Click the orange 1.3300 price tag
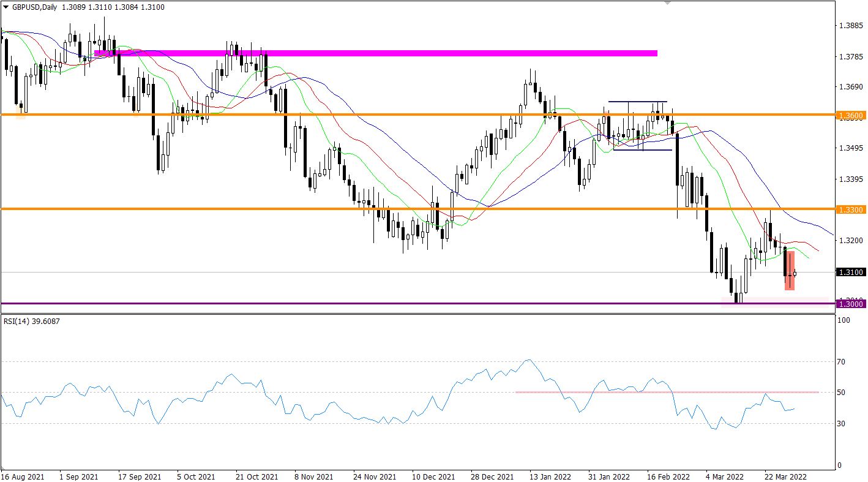 click(851, 209)
